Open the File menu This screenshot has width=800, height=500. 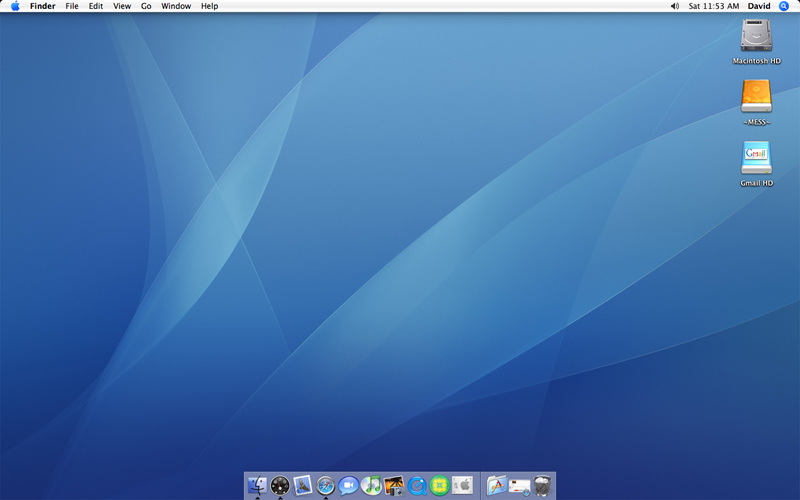tap(72, 6)
